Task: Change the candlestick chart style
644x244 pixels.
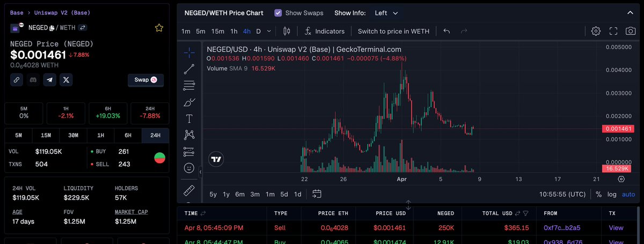Action: 286,31
